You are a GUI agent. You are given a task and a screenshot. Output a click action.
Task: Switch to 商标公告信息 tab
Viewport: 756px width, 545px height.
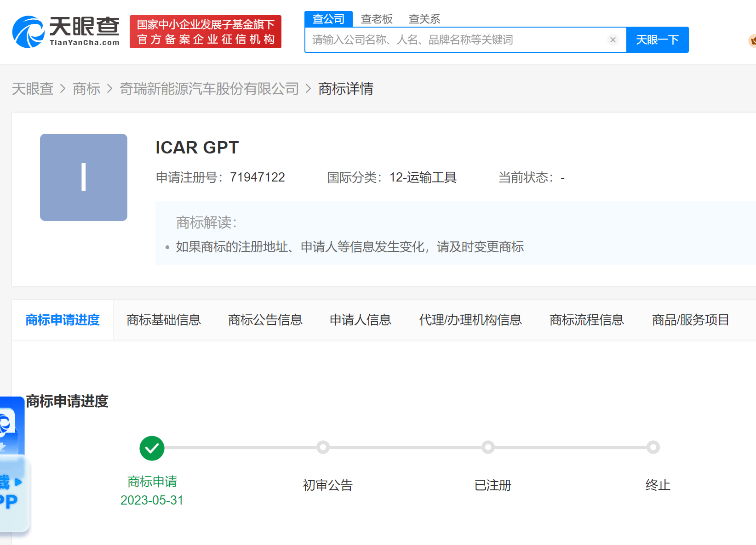click(265, 320)
